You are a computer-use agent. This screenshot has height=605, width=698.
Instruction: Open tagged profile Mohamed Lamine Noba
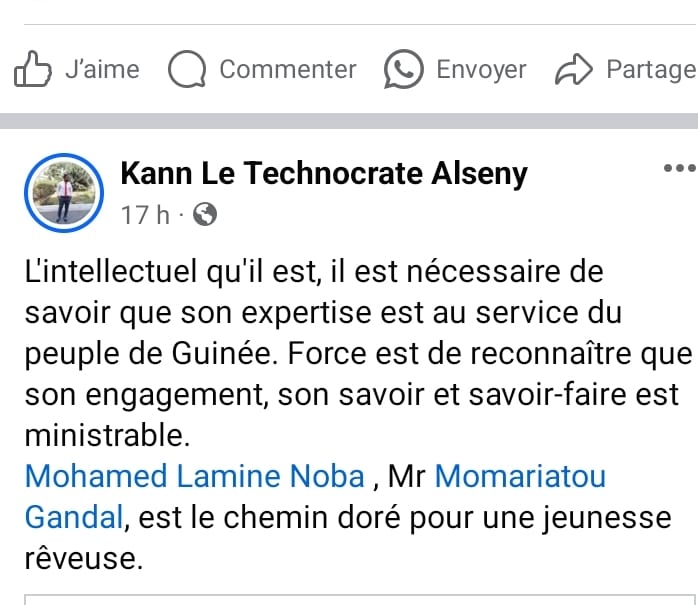pos(194,475)
